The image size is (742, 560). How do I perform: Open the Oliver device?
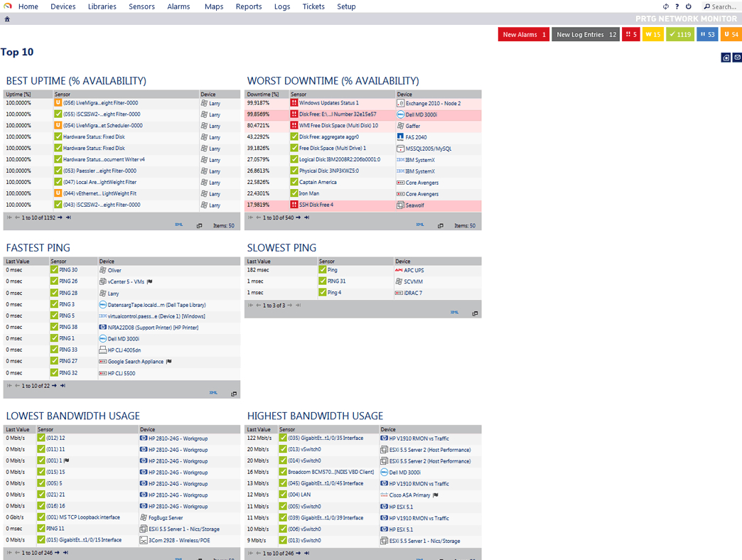(x=114, y=270)
